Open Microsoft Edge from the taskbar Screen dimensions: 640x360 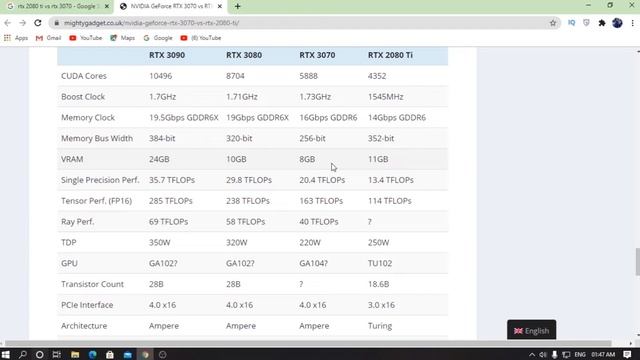tap(93, 354)
